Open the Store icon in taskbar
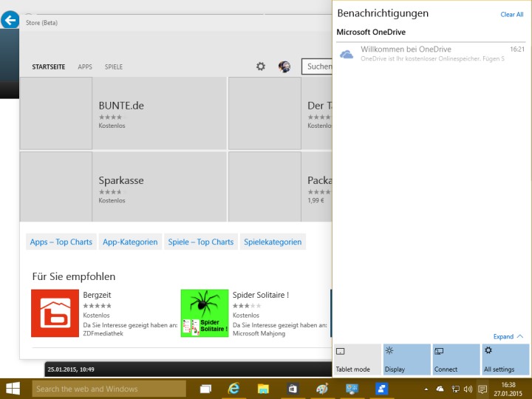The image size is (532, 399). point(292,389)
